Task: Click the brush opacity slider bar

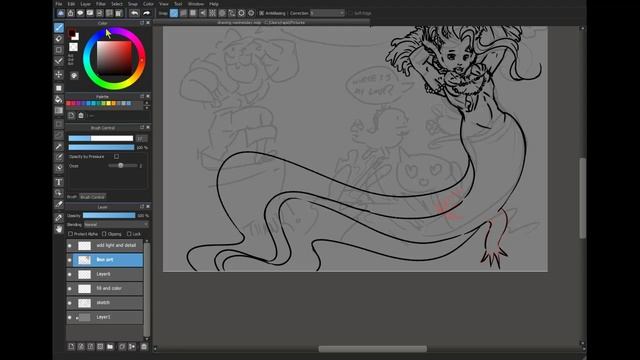Action: coord(101,147)
